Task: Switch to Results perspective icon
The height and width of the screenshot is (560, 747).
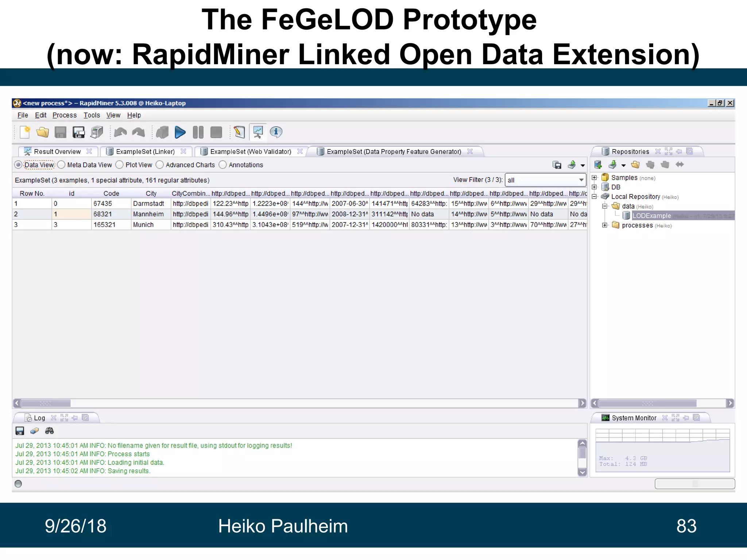Action: (258, 132)
